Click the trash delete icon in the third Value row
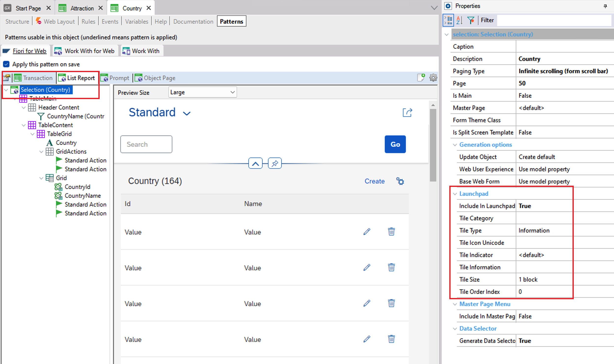The image size is (614, 364). pyautogui.click(x=391, y=303)
